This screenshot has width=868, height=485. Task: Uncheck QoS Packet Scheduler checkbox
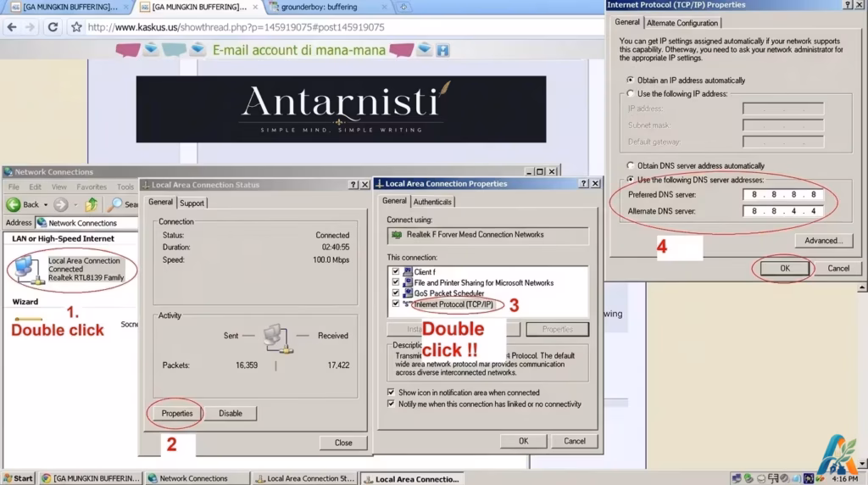[396, 293]
